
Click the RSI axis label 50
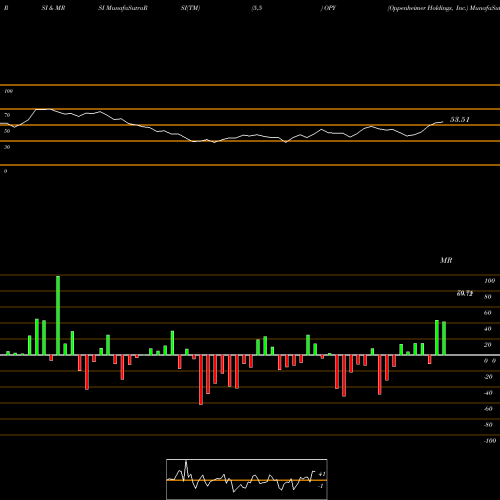7,131
